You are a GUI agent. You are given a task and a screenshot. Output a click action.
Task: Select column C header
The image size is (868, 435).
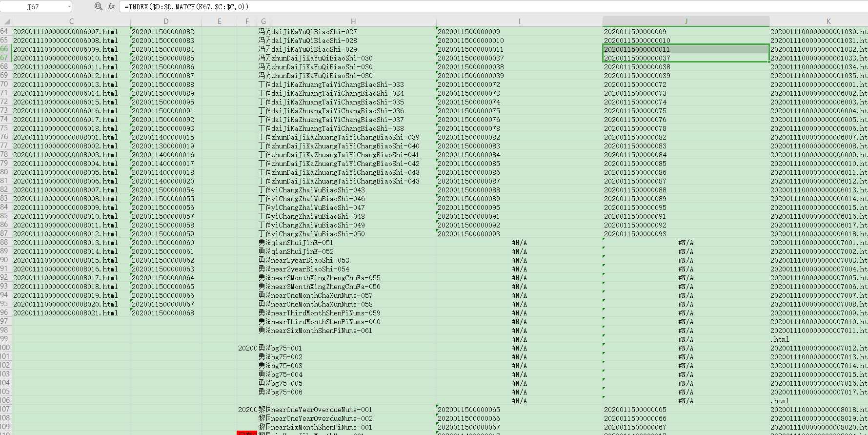(x=71, y=21)
